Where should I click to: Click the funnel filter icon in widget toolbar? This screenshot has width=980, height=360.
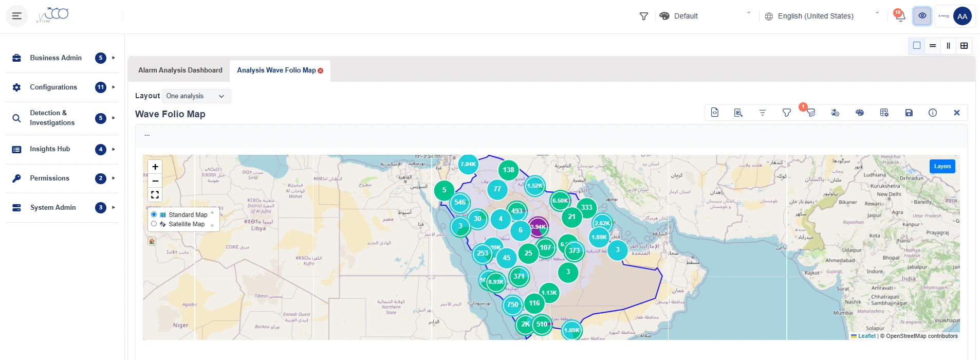coord(786,113)
